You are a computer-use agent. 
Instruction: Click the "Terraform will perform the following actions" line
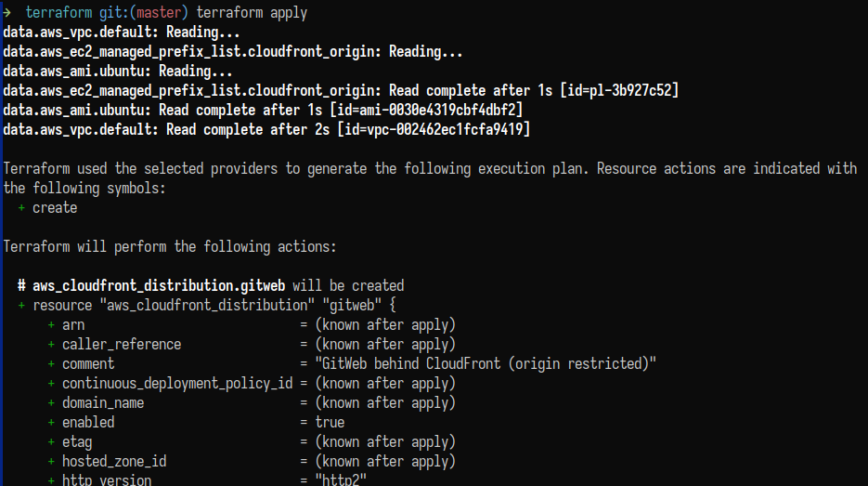[x=170, y=247]
